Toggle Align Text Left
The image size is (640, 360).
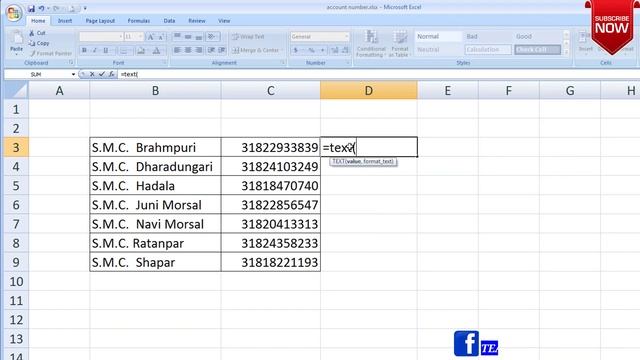point(177,50)
